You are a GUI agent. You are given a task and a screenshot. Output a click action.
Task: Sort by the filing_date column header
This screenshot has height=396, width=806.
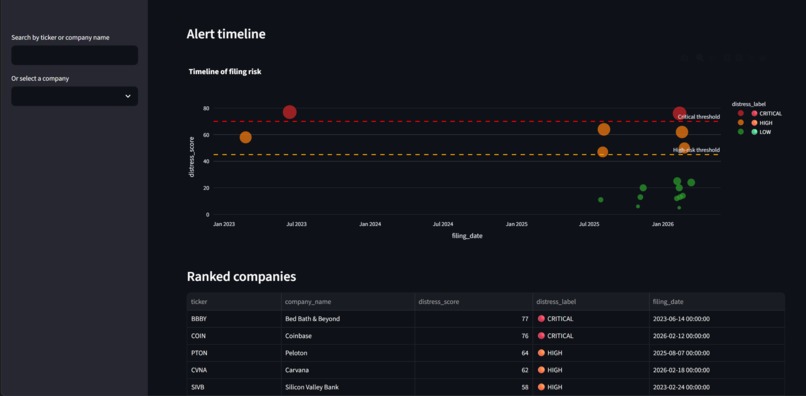click(x=717, y=302)
